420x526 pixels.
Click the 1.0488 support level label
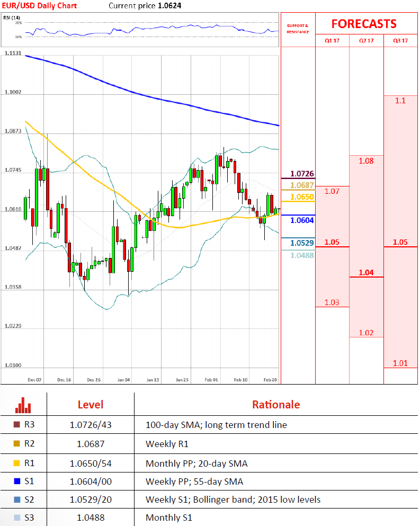tap(302, 255)
